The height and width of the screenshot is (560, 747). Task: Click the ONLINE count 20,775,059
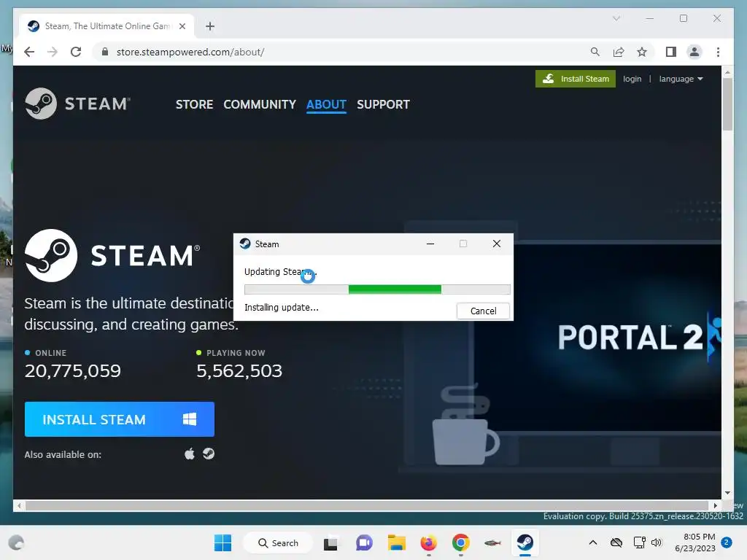(x=73, y=370)
